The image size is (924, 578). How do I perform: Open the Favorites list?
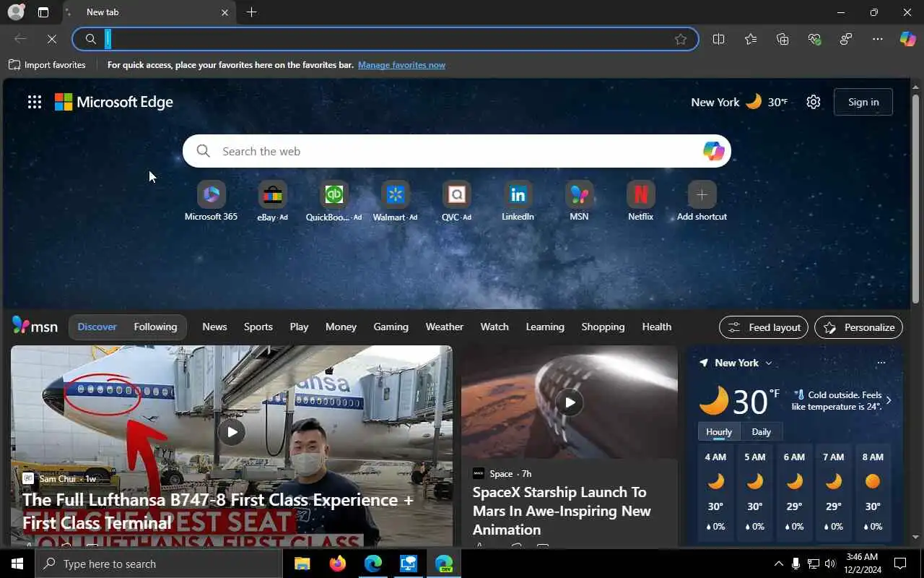(x=751, y=39)
